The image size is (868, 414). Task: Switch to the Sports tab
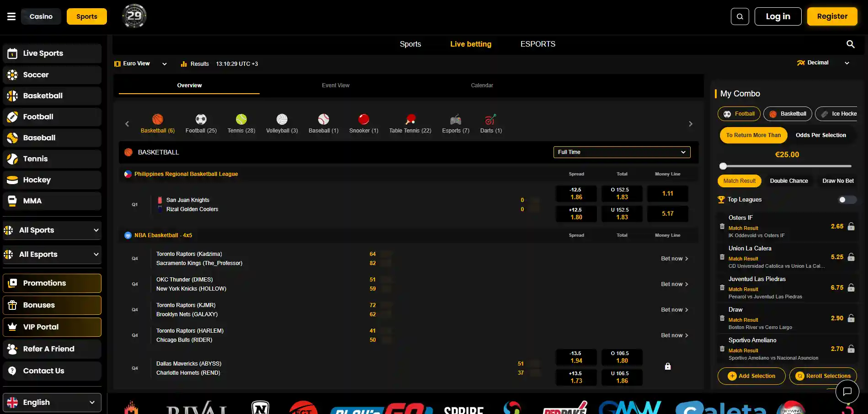[410, 44]
